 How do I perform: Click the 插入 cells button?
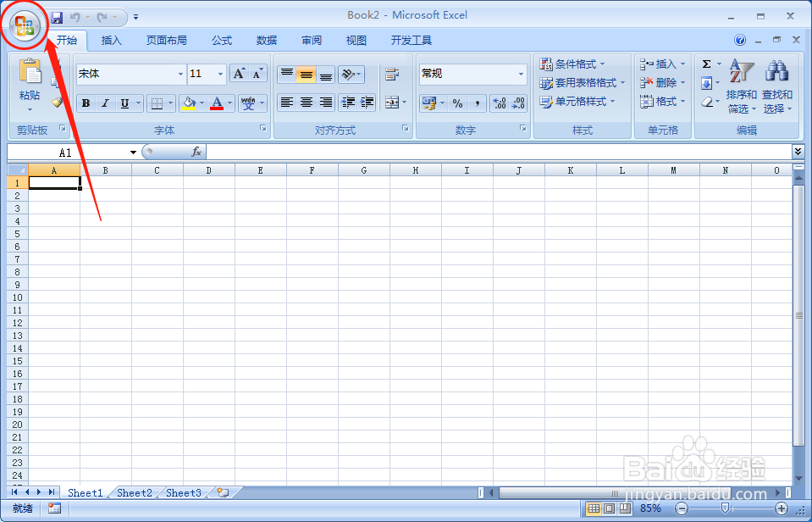662,64
